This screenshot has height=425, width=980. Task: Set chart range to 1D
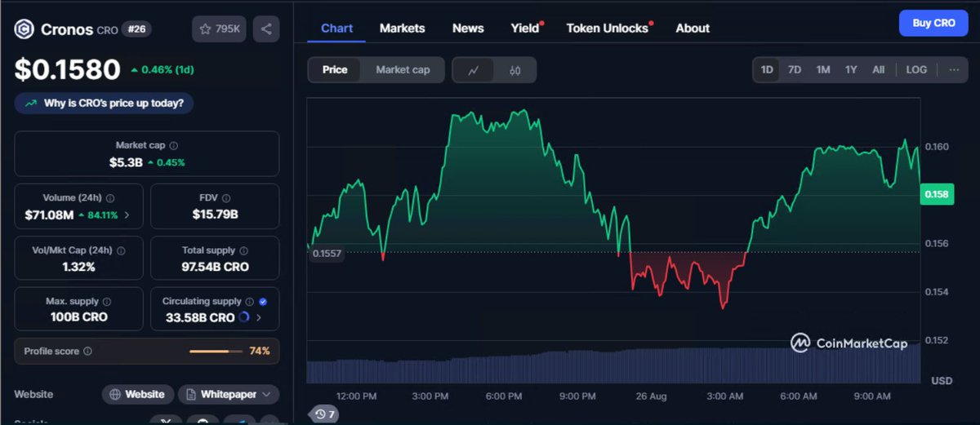coord(767,69)
